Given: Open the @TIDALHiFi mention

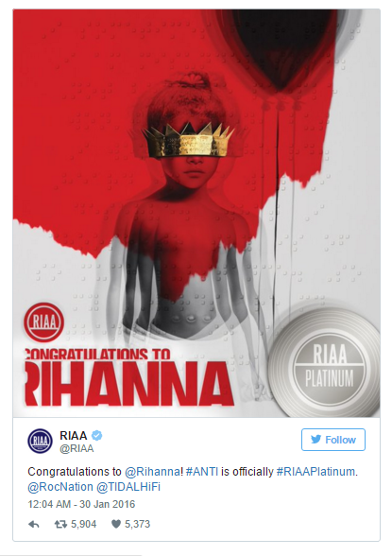Looking at the screenshot, I should tap(128, 487).
